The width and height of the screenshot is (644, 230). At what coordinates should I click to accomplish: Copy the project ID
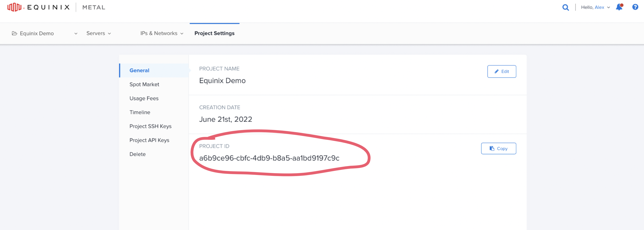(x=498, y=149)
